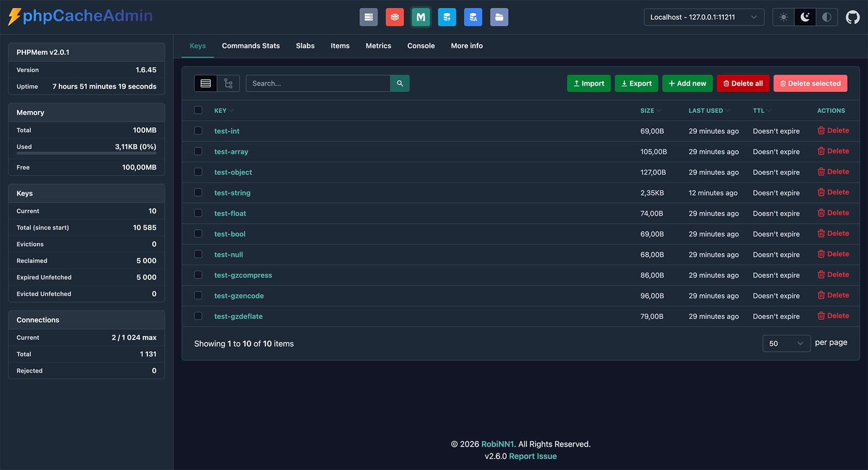Open the Server dashboard icon

point(368,17)
